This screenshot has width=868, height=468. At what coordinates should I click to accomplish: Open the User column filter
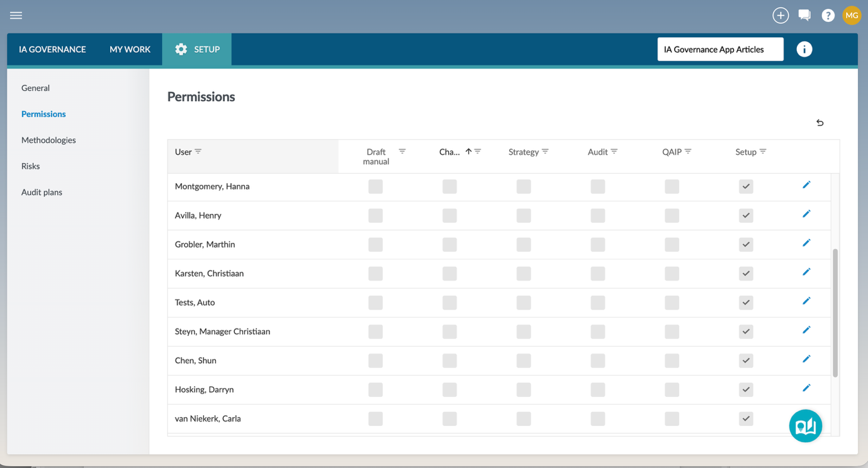click(x=198, y=152)
